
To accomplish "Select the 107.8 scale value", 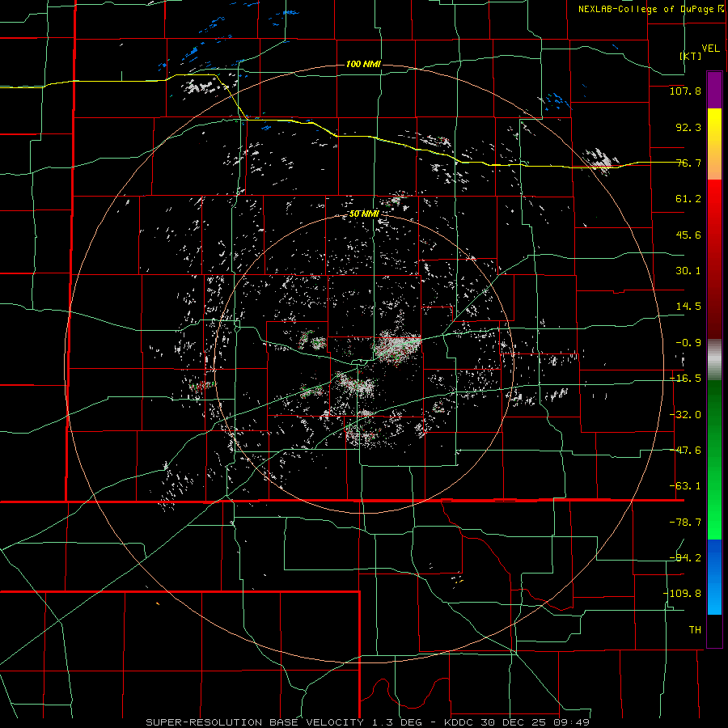I will click(685, 91).
